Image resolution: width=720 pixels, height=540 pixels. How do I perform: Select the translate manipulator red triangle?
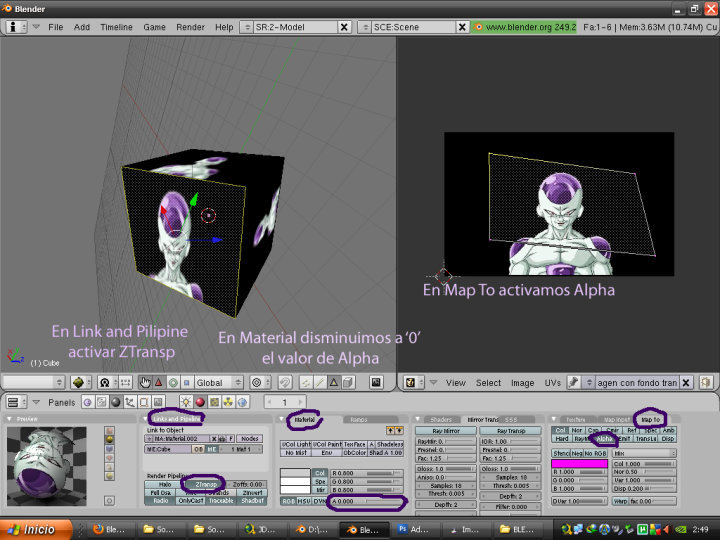(159, 382)
